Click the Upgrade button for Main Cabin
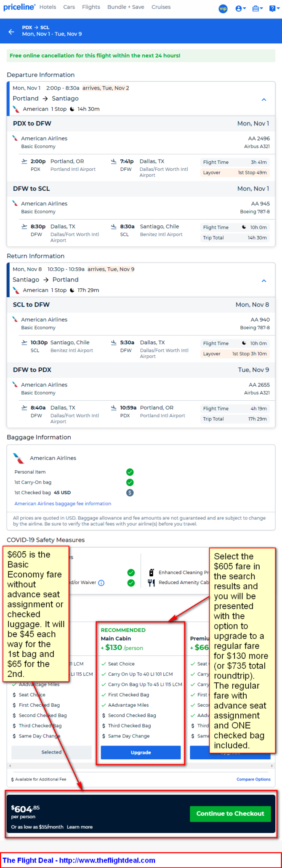The height and width of the screenshot is (868, 282). coord(141,752)
